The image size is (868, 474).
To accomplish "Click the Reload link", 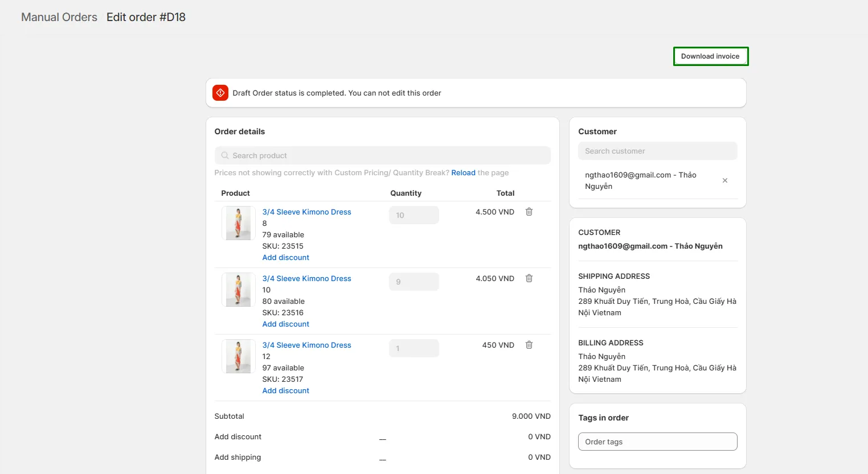I will [463, 173].
